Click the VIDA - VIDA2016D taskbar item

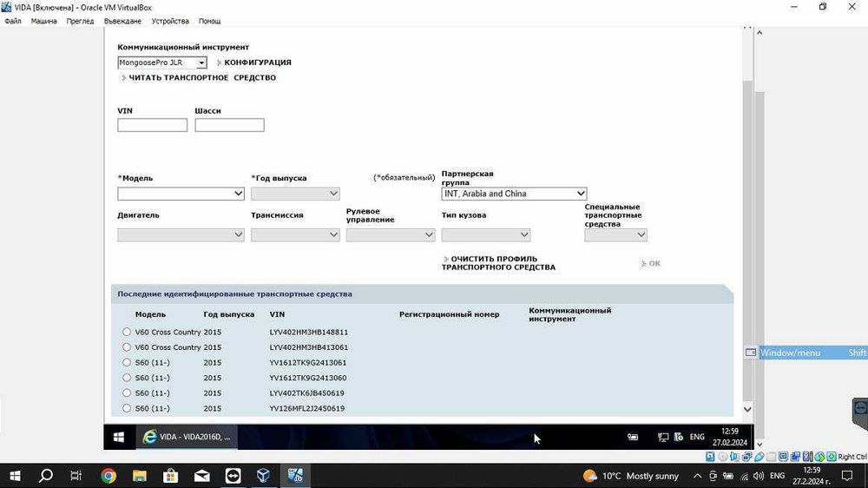click(x=187, y=437)
